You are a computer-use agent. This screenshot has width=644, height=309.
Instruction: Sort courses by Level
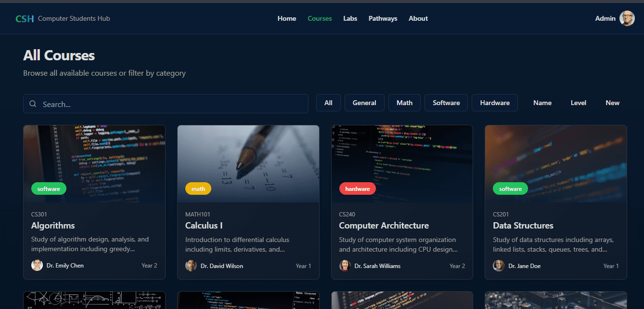pyautogui.click(x=578, y=103)
